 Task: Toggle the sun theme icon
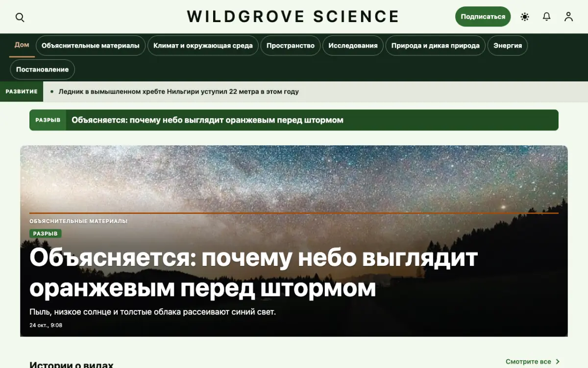(525, 17)
